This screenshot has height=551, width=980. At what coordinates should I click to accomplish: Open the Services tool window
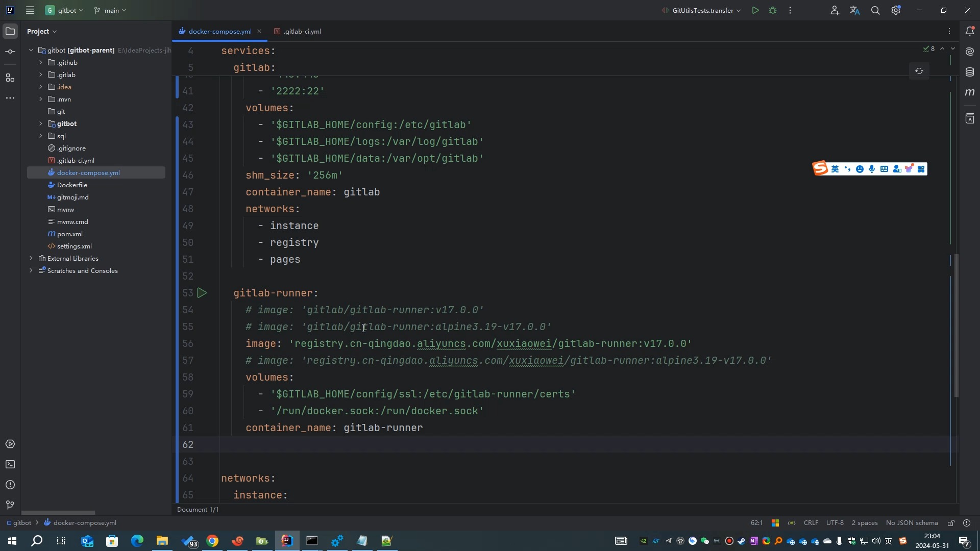point(10,444)
